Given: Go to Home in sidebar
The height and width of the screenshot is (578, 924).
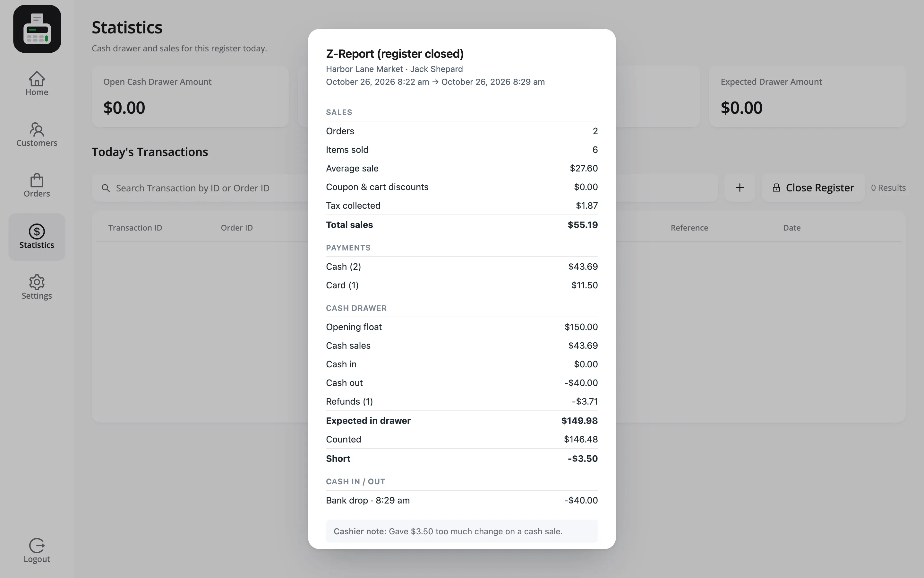Looking at the screenshot, I should (x=37, y=84).
